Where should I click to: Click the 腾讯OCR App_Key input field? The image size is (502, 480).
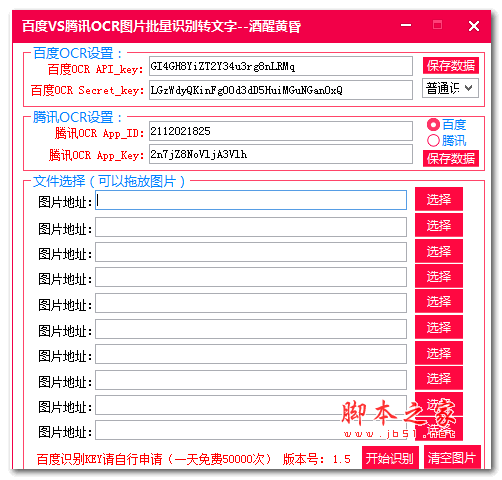281,154
